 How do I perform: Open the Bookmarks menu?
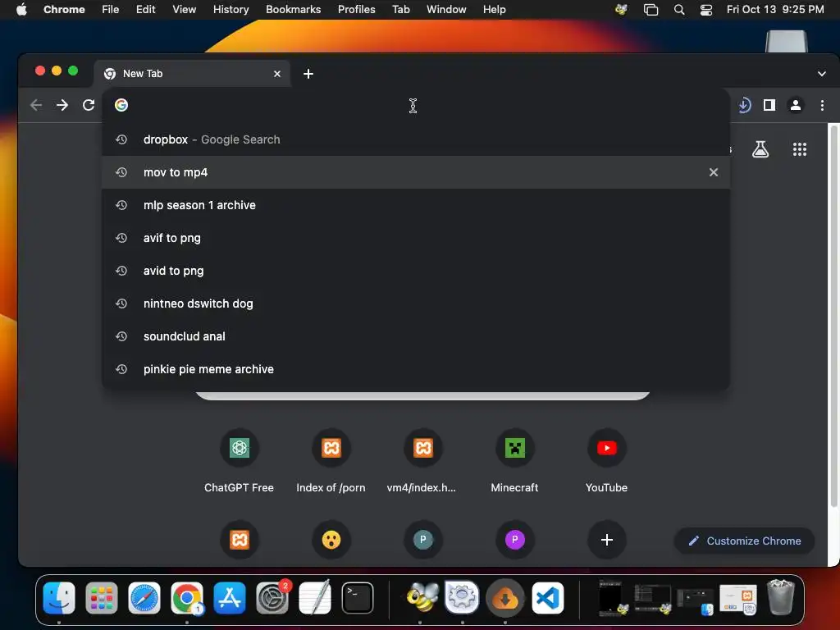[293, 10]
